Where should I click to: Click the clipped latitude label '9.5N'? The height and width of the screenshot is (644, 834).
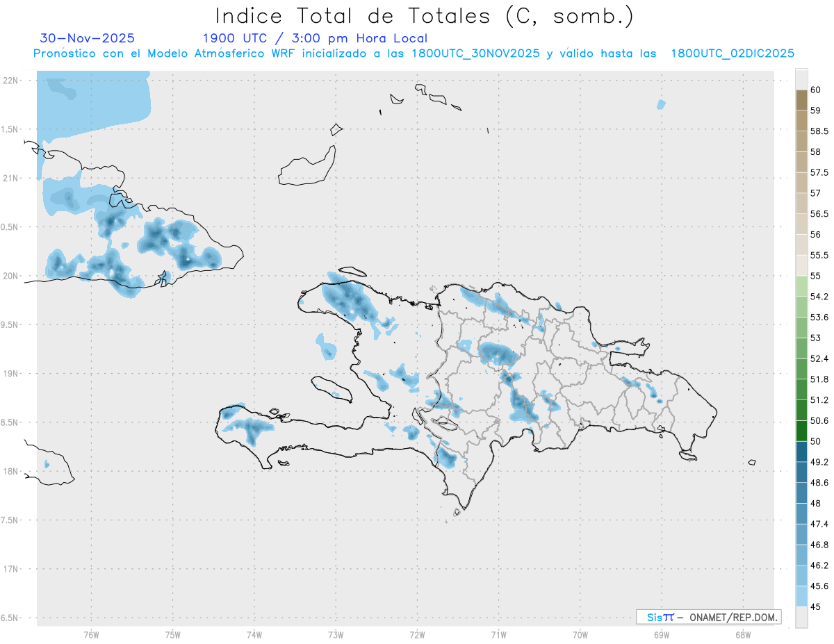[10, 324]
